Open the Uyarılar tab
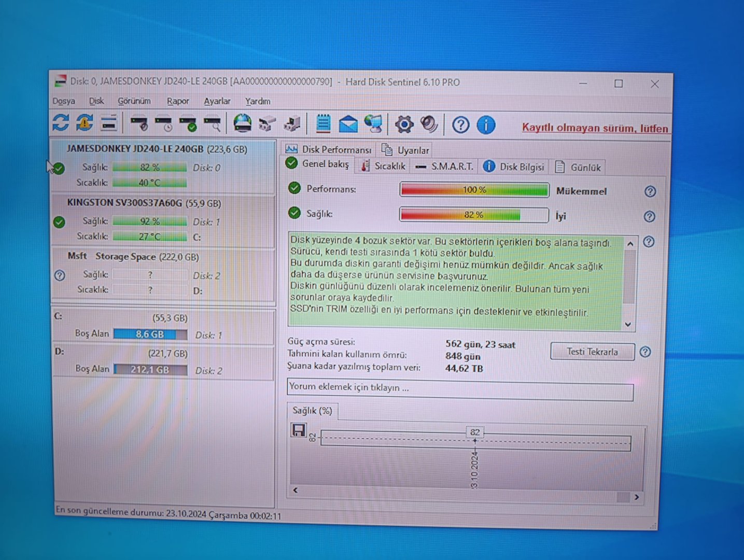 (x=405, y=150)
